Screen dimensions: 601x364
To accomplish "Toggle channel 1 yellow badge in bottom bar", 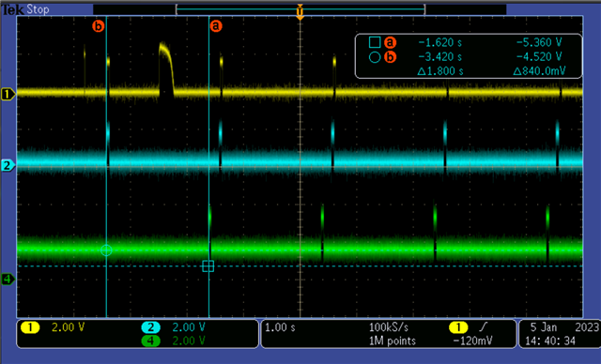I will [x=30, y=327].
